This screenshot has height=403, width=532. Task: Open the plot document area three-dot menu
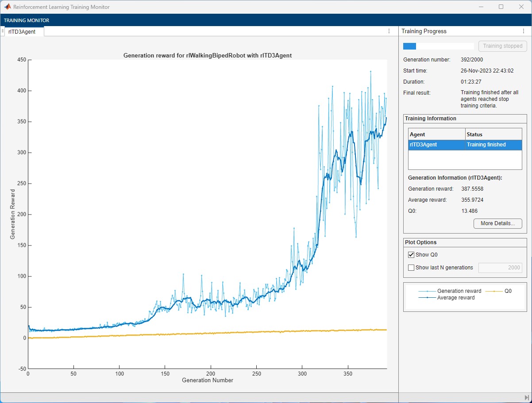[x=389, y=31]
